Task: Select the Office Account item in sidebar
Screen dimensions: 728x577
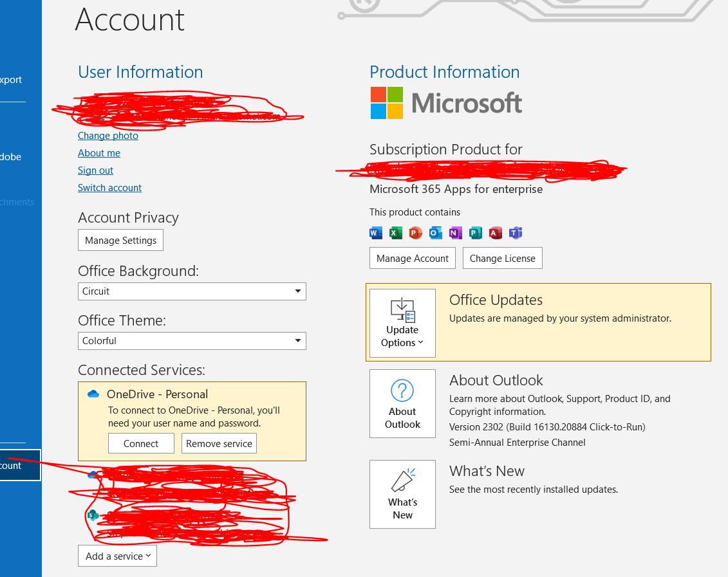Action: [x=21, y=465]
